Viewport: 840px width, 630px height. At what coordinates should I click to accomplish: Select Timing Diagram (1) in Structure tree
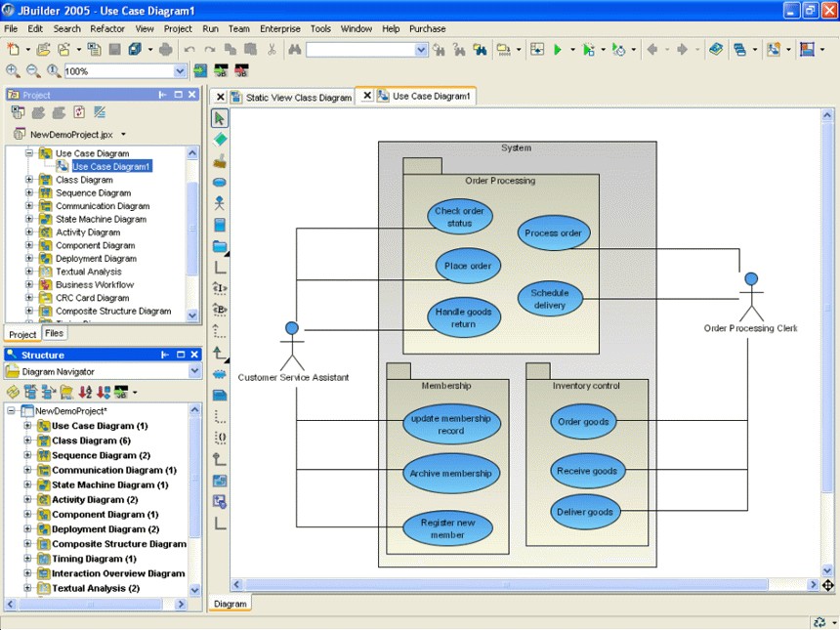(x=95, y=559)
